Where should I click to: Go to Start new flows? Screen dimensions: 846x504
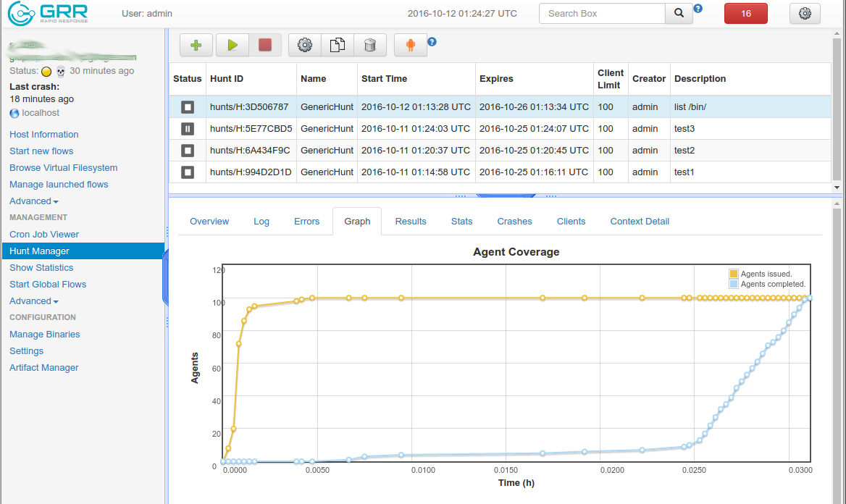41,151
